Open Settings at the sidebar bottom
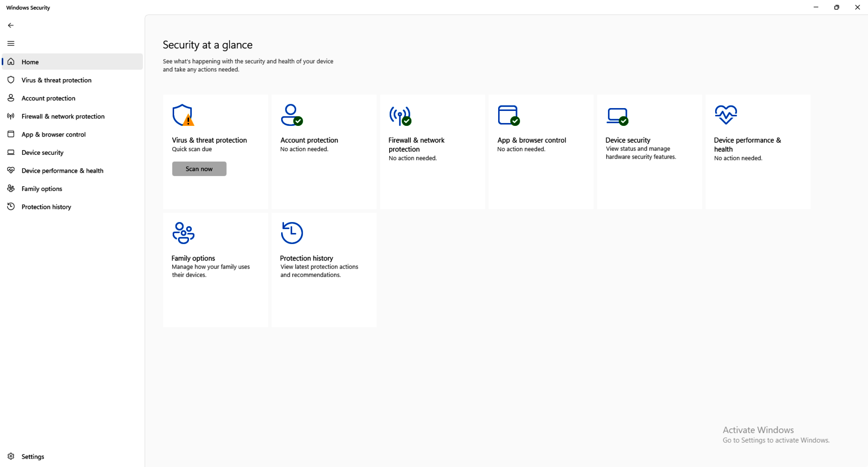The height and width of the screenshot is (467, 868). pyautogui.click(x=32, y=456)
